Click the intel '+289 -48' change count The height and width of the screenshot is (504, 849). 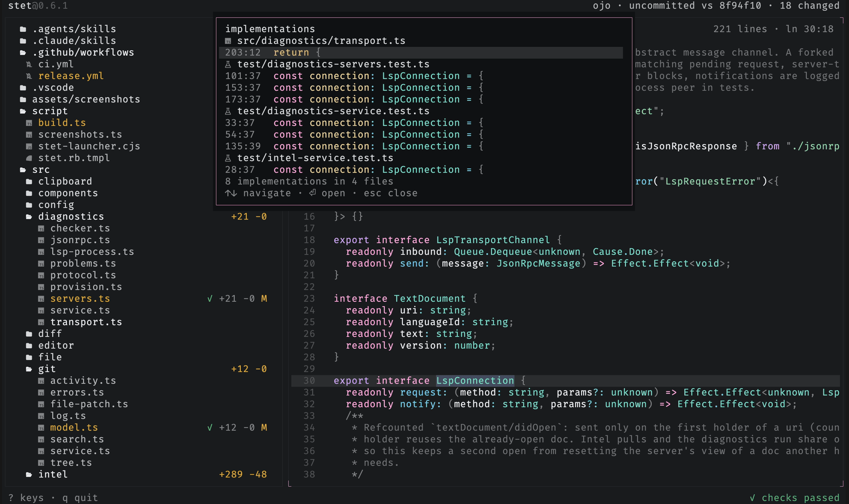coord(243,474)
